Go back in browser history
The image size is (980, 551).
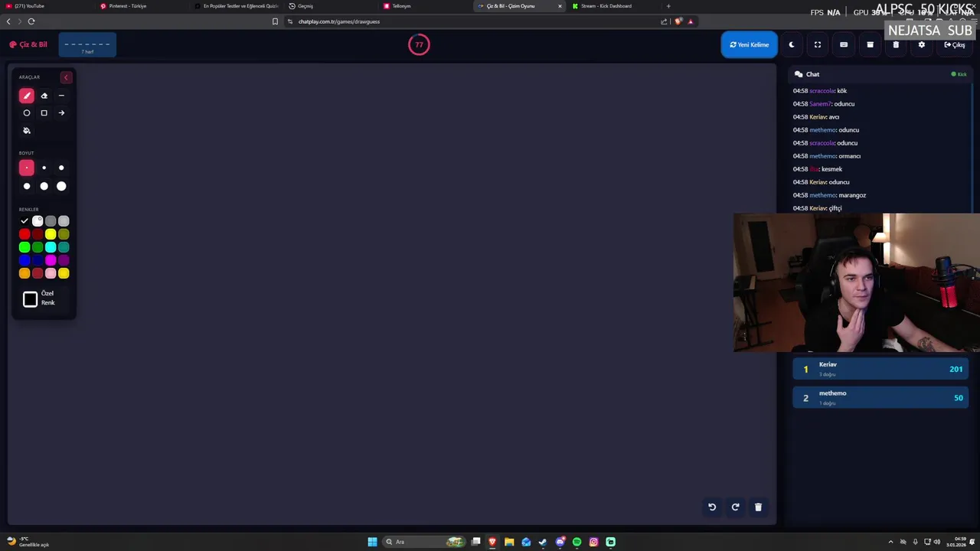tap(8, 21)
